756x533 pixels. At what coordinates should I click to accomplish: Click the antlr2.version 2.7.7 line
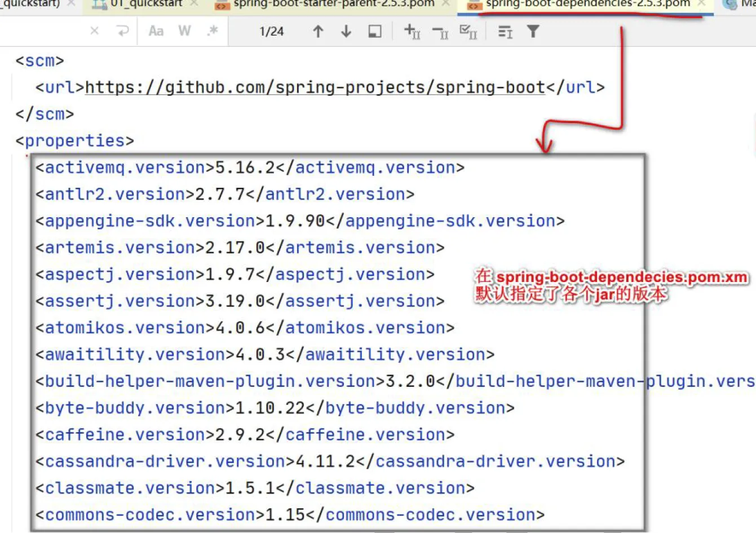tap(224, 194)
